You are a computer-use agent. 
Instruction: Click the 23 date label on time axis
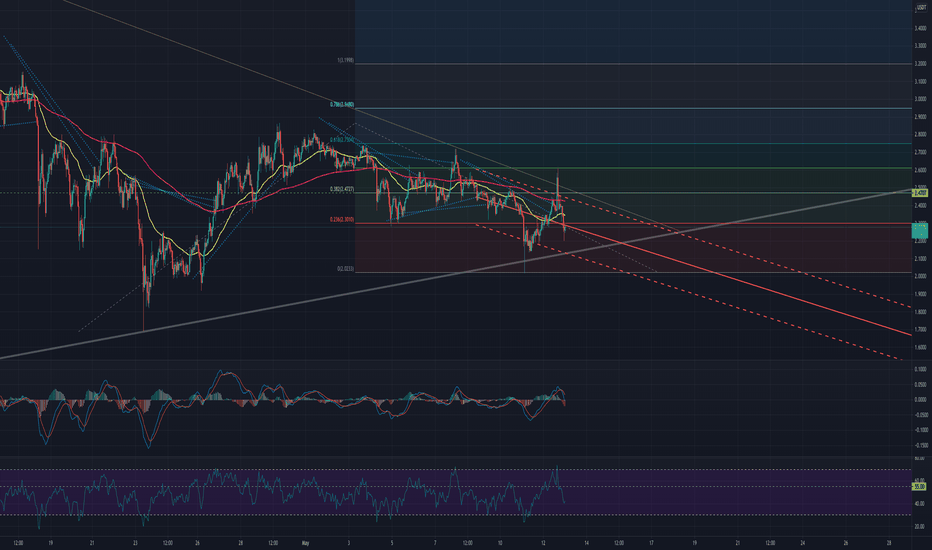pos(136,543)
